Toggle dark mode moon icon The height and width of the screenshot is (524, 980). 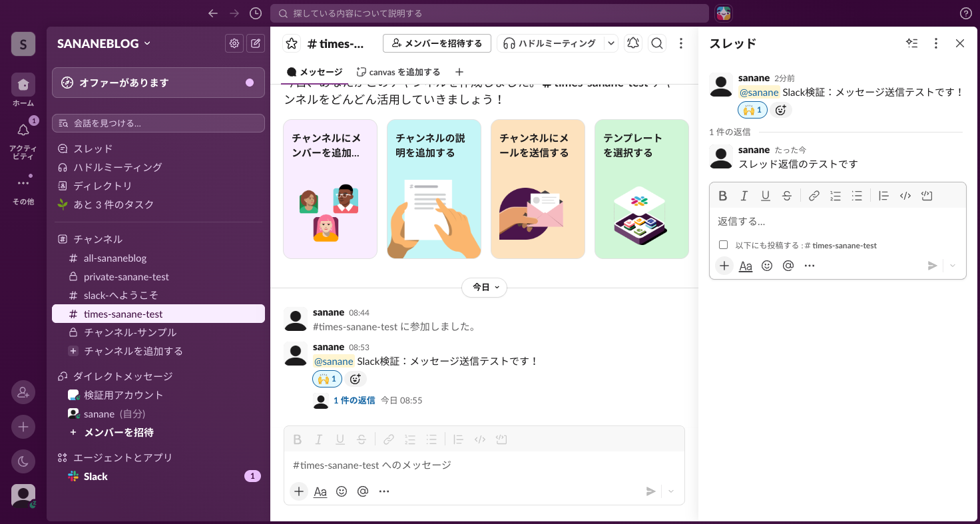[x=23, y=461]
